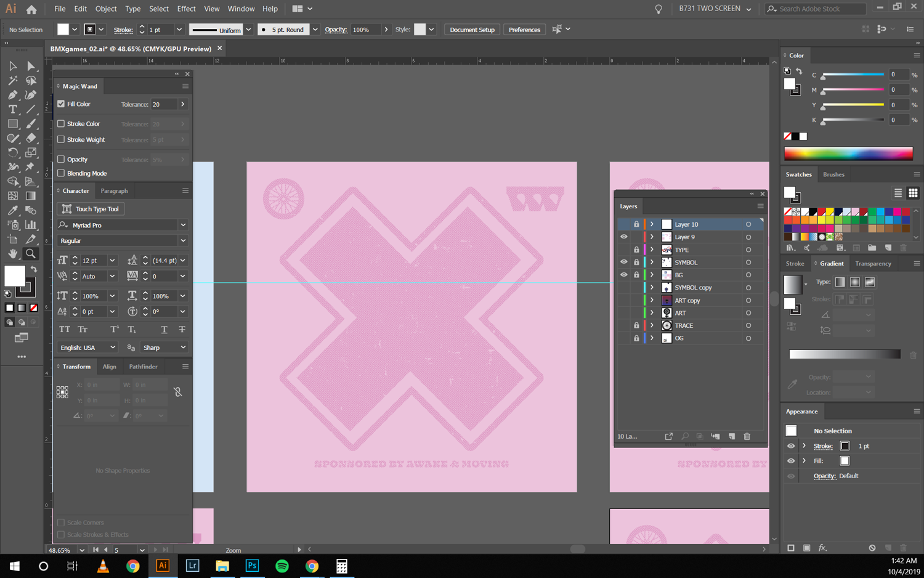
Task: Expand the TRACE layer
Action: tap(652, 325)
